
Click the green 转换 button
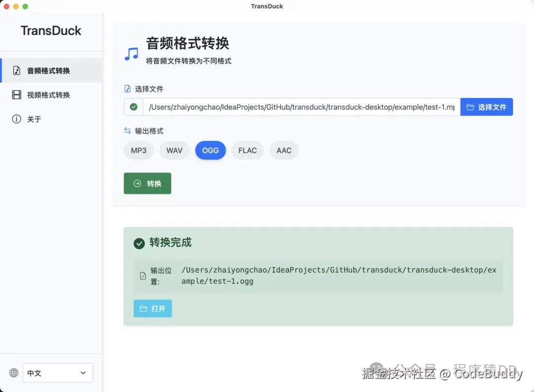147,183
